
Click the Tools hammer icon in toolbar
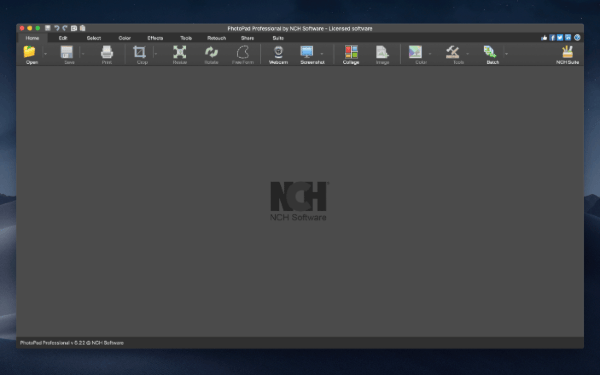tap(453, 52)
